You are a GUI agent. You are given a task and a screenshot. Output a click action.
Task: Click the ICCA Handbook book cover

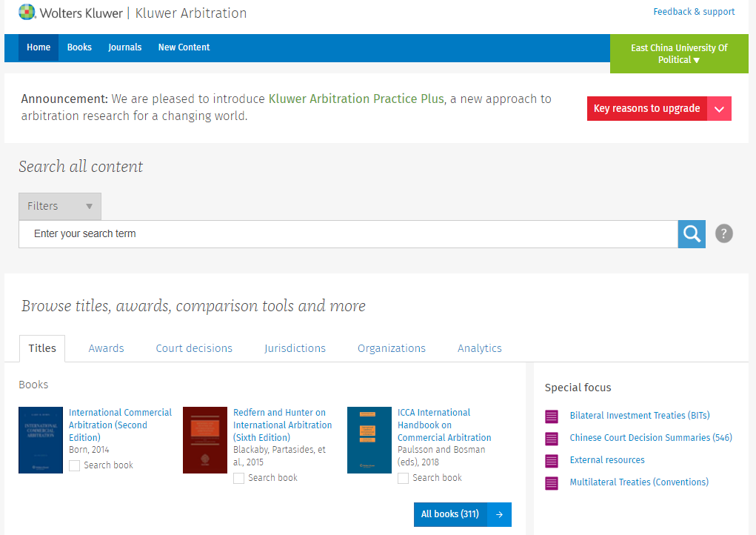pos(369,440)
